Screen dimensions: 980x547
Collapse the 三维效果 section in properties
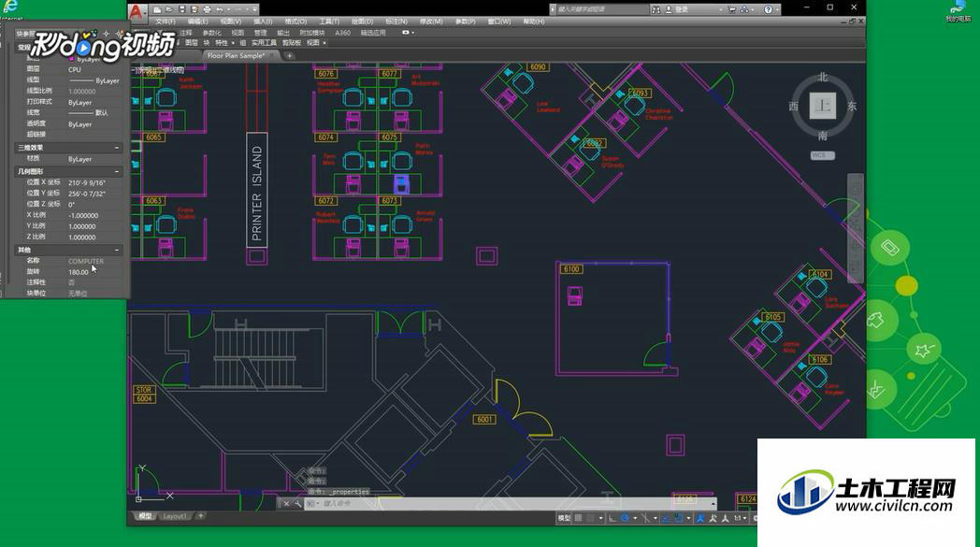coord(117,148)
